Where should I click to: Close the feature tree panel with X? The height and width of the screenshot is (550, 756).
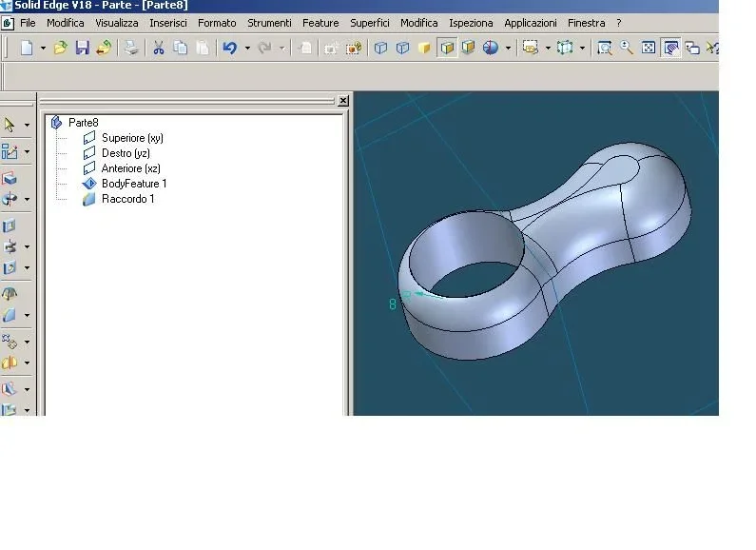[342, 100]
